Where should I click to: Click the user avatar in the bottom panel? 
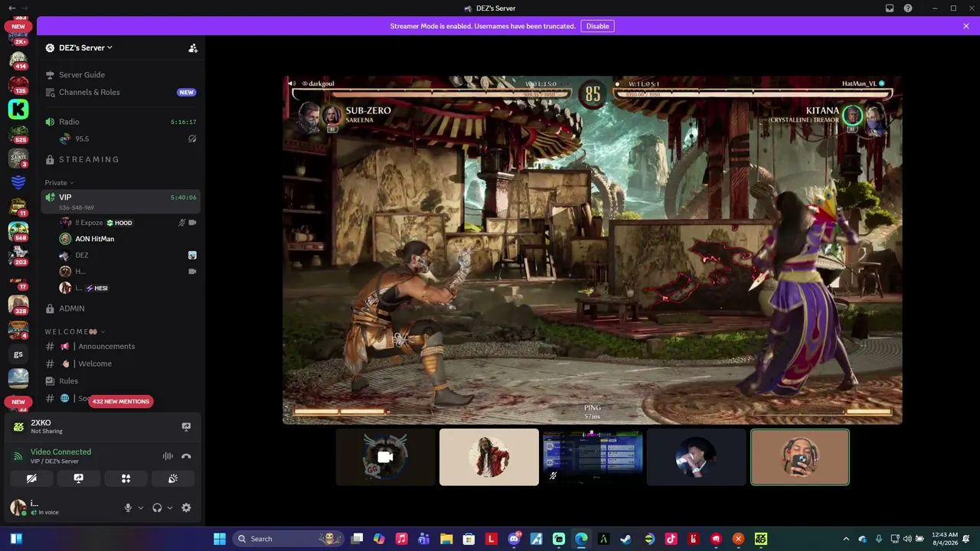(x=18, y=507)
